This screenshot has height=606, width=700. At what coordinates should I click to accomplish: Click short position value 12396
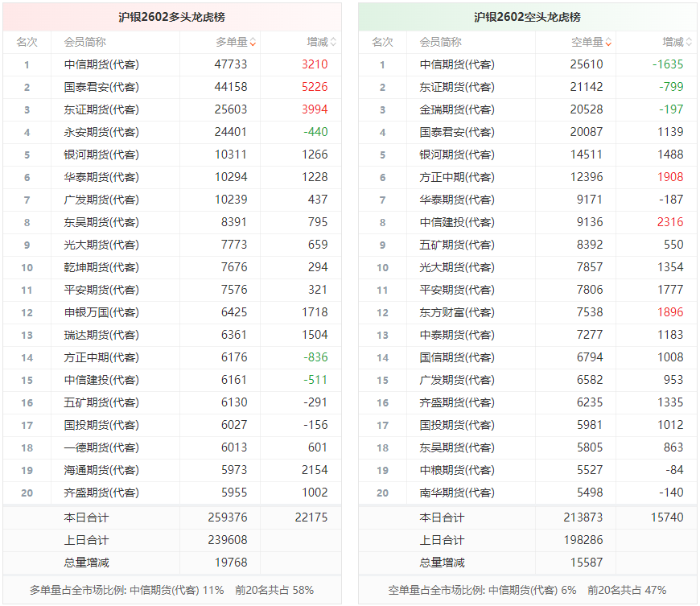coord(587,177)
